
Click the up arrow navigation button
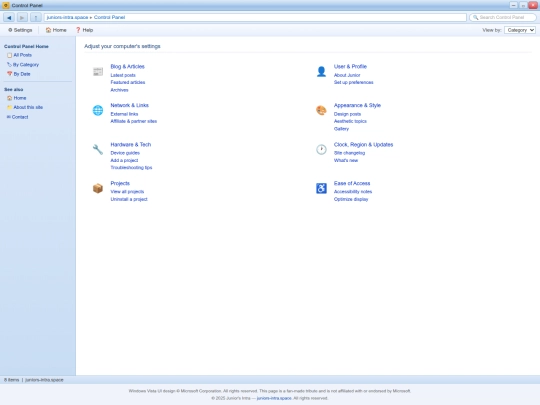(35, 17)
